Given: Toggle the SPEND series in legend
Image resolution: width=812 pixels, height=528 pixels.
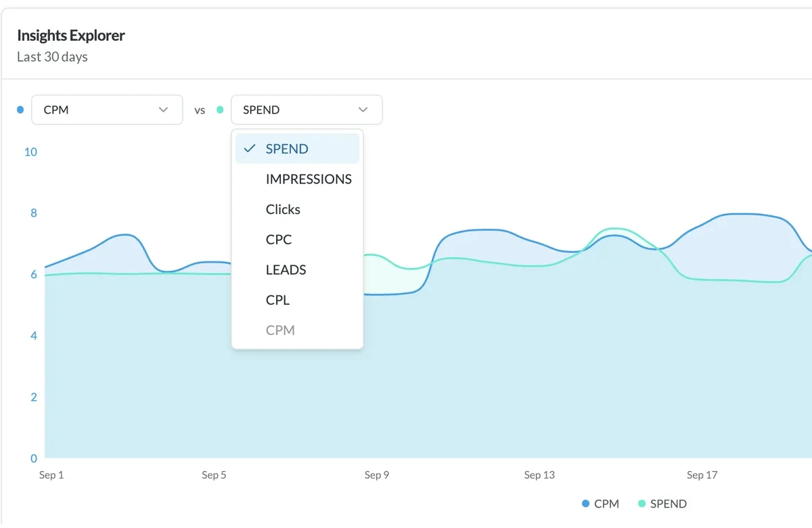Looking at the screenshot, I should tap(662, 504).
